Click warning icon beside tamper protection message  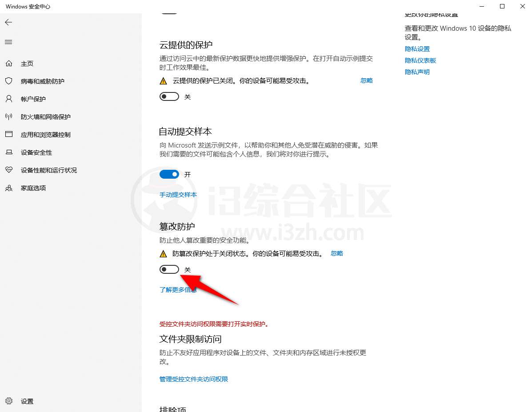[163, 254]
